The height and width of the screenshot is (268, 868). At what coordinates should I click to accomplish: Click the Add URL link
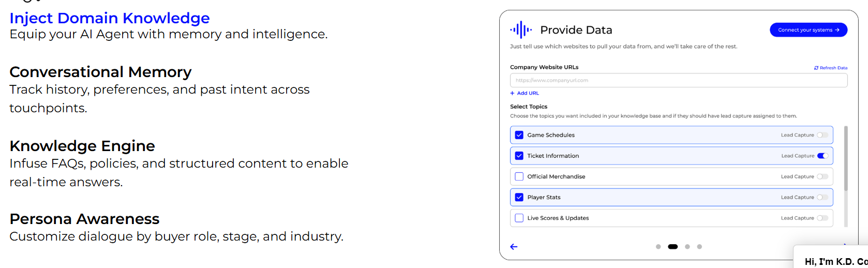(x=528, y=93)
